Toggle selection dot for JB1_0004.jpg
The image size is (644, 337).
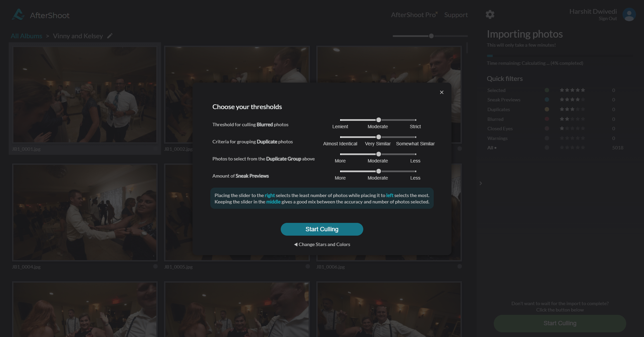click(155, 266)
